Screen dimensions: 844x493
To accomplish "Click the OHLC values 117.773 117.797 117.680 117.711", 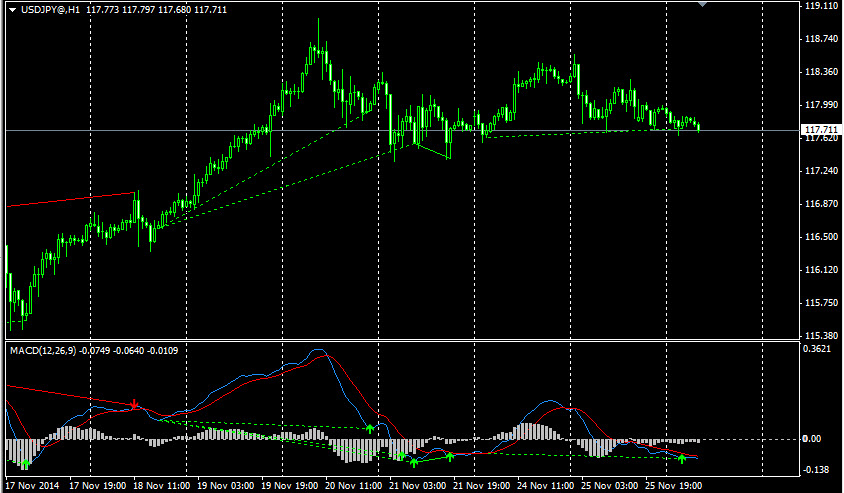I will [157, 10].
